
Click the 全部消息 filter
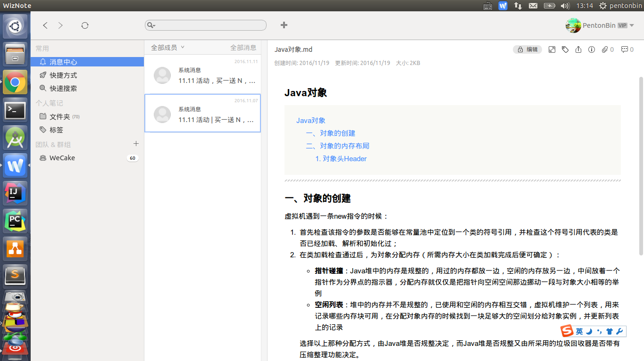coord(243,48)
